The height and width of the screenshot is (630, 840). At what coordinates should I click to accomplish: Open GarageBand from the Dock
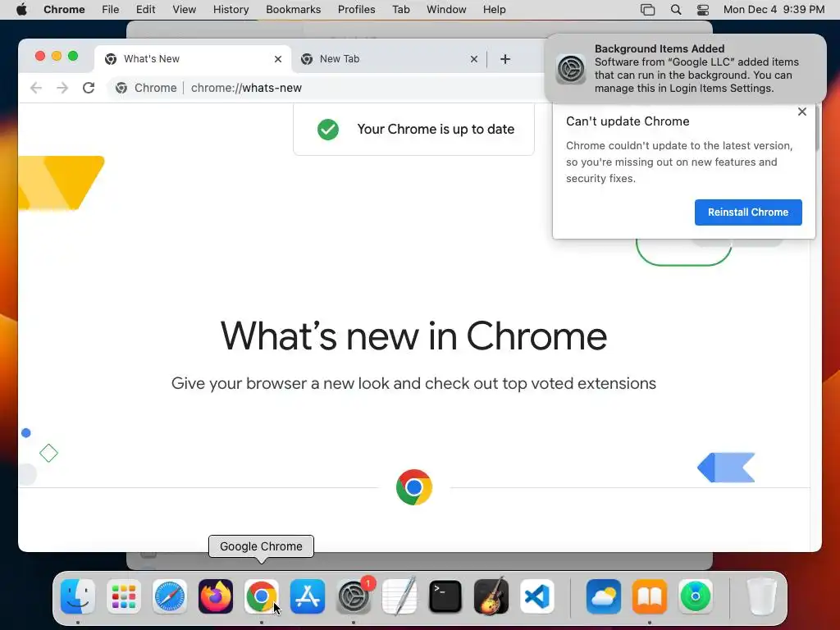point(491,596)
